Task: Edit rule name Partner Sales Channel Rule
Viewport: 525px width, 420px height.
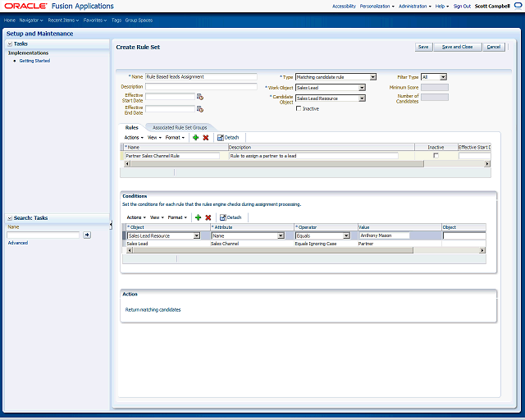Action: (x=172, y=156)
